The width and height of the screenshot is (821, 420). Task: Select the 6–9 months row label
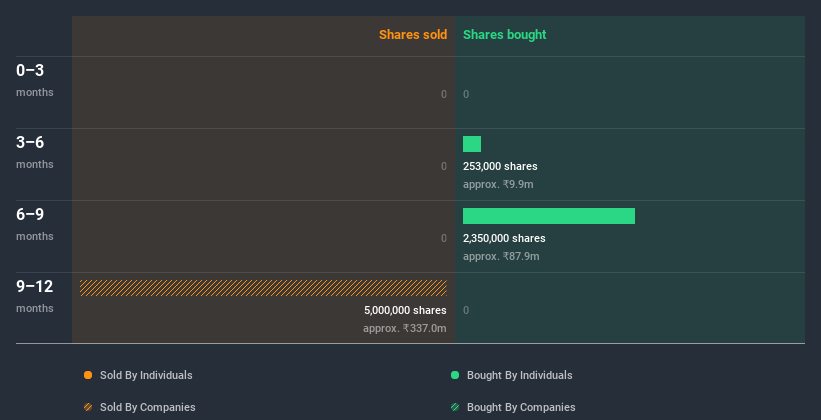[35, 224]
